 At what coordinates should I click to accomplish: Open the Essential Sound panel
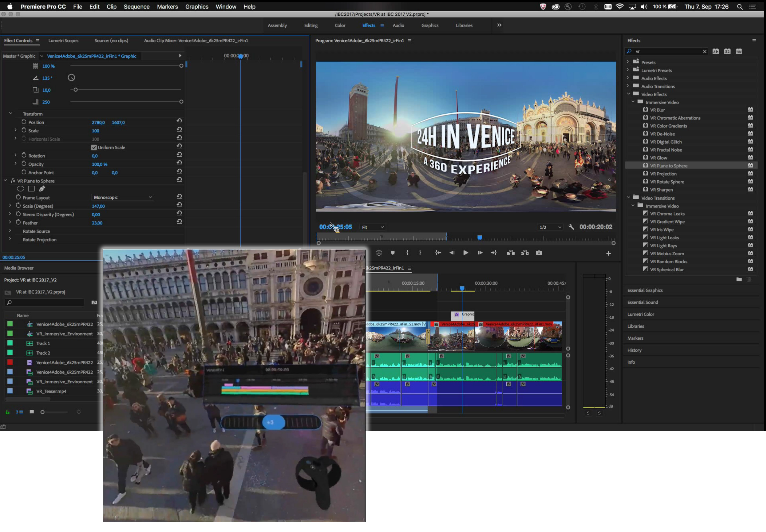coord(643,302)
